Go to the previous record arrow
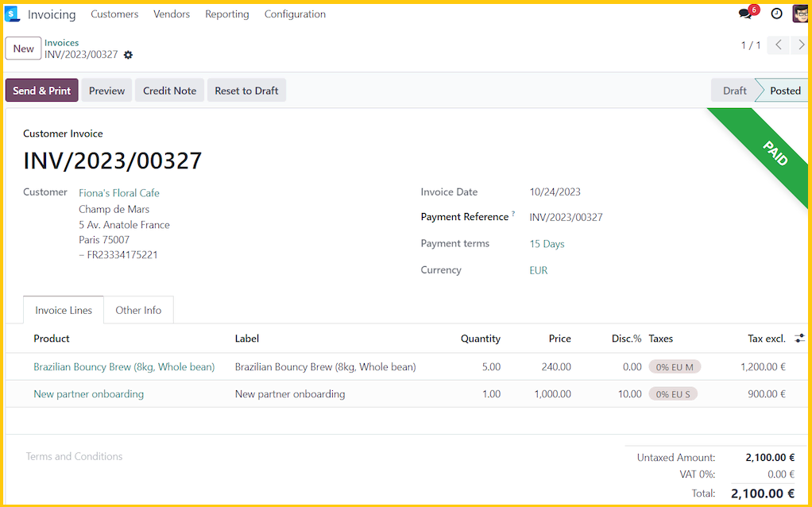 pos(779,45)
